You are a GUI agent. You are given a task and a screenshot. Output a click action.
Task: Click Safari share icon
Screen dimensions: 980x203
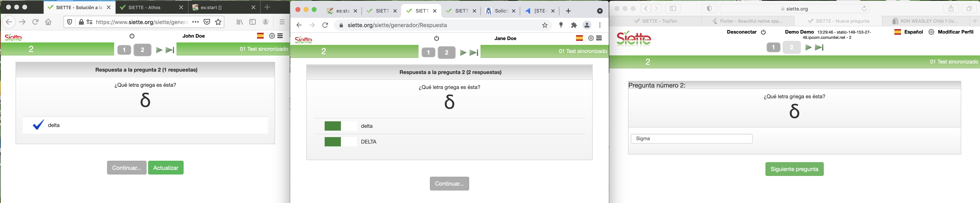point(951,9)
